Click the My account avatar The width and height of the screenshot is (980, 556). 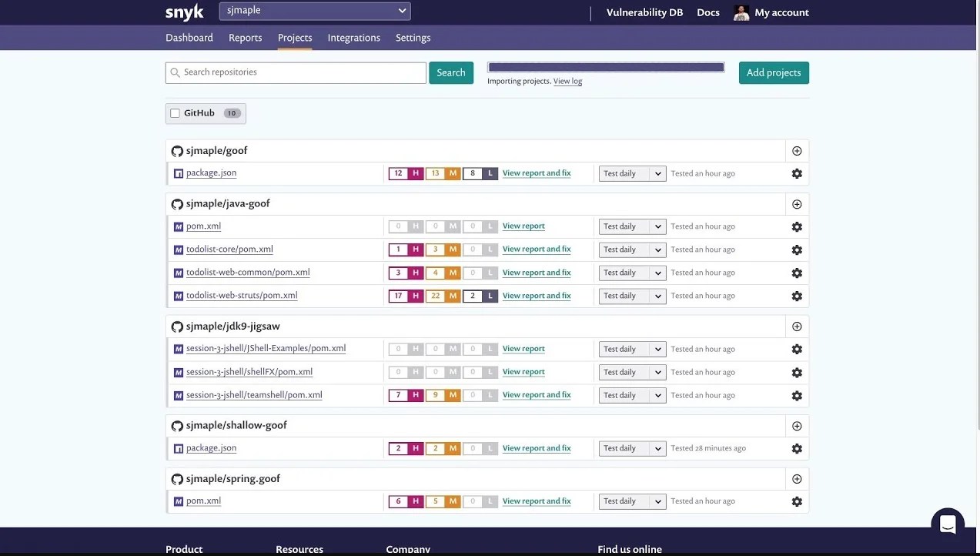[x=741, y=12]
